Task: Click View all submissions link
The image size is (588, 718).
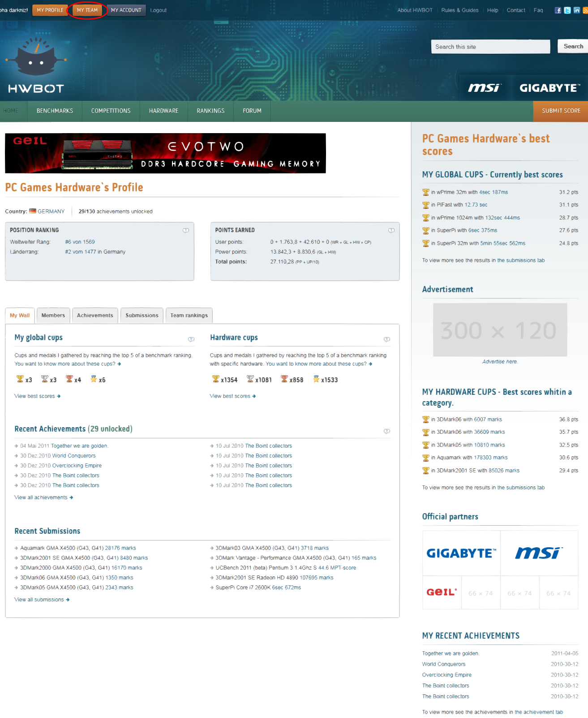Action: (42, 600)
